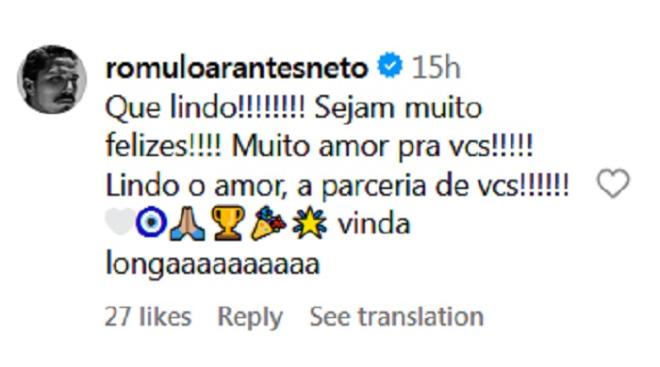This screenshot has width=660, height=367.
Task: Click the blue evil eye emoji
Action: pos(151,221)
